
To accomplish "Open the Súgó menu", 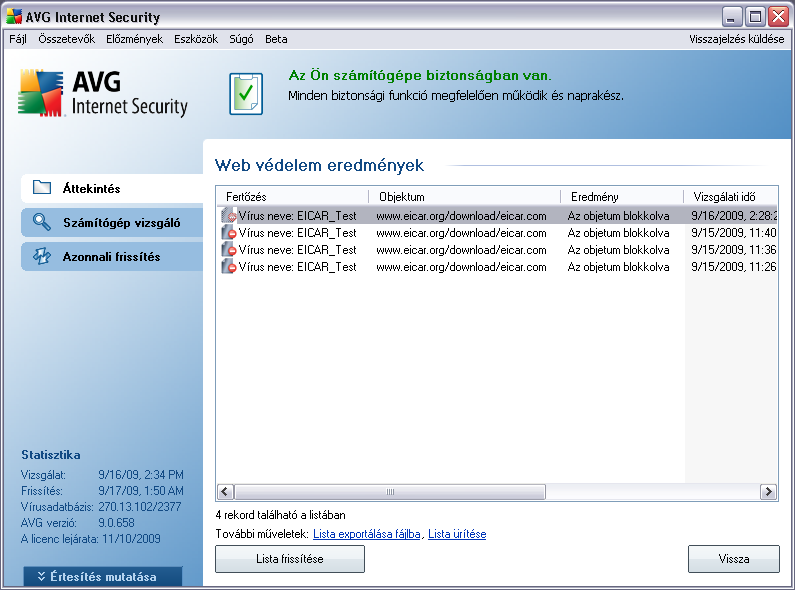I will coord(241,39).
